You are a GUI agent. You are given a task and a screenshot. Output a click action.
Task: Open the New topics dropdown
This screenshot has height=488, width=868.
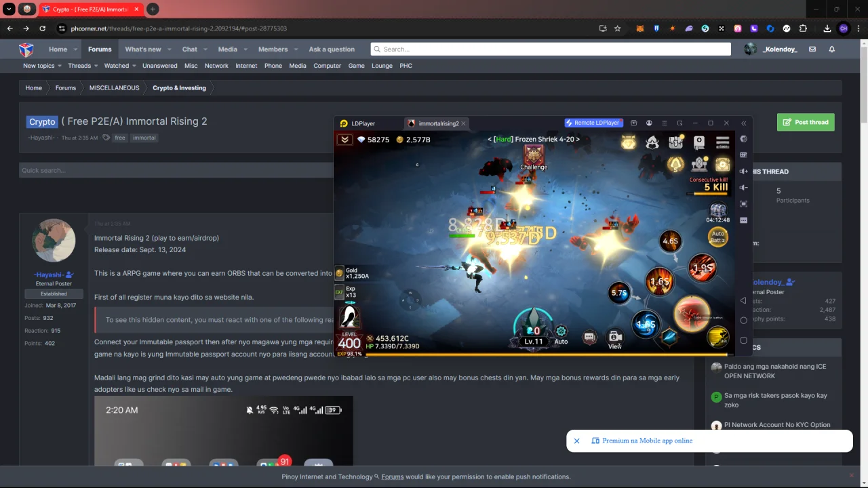click(42, 66)
